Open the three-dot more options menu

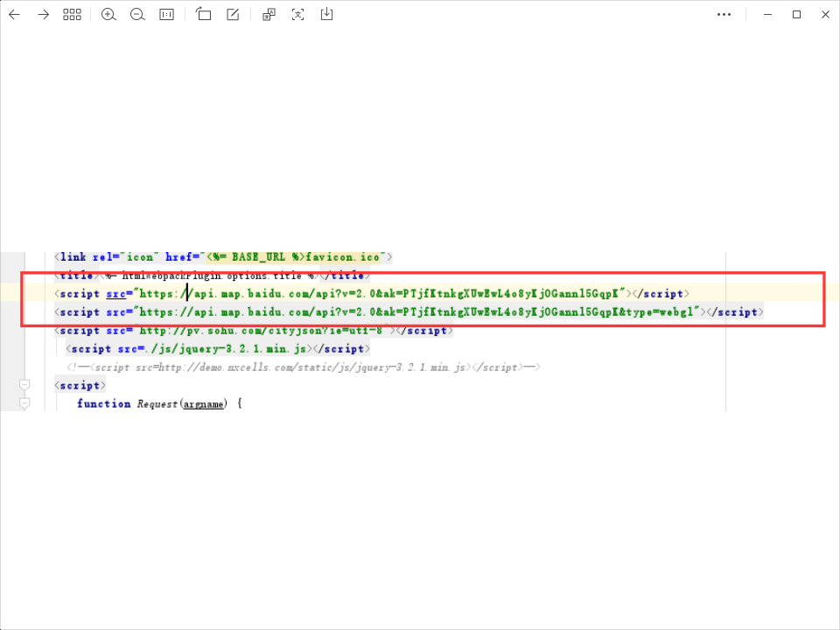point(724,15)
